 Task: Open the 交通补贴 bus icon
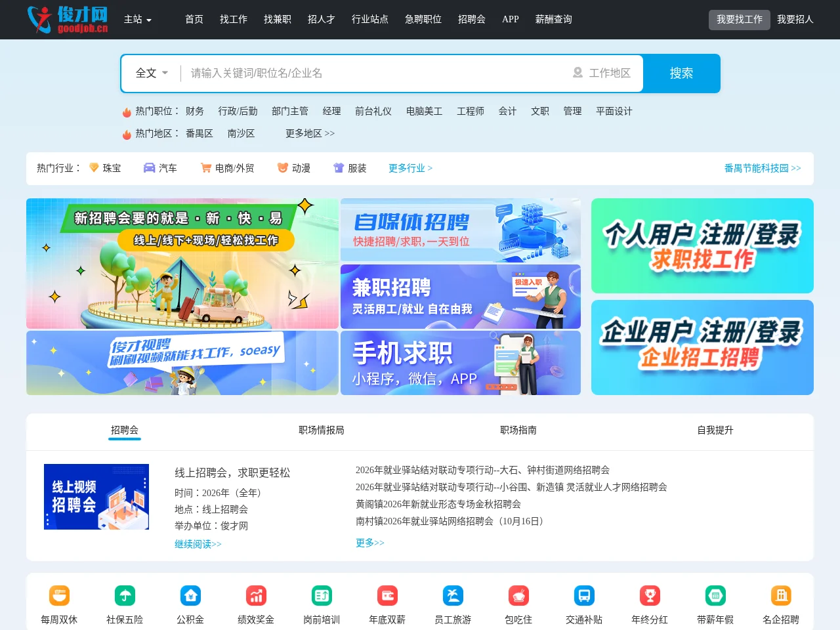click(584, 596)
